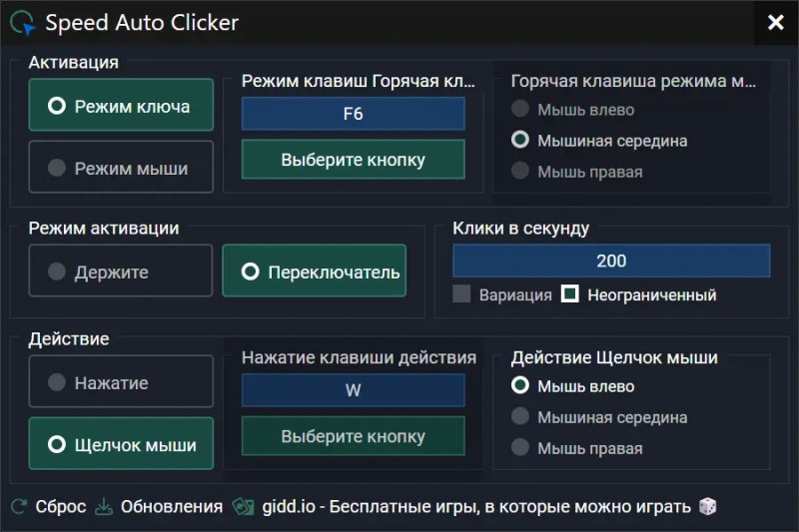The height and width of the screenshot is (532, 799).
Task: Click the Сброс reset link
Action: coord(61,506)
